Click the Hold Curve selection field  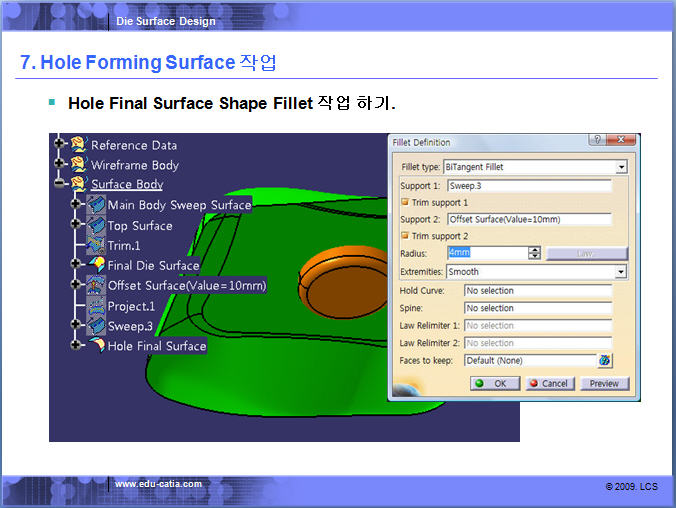(537, 291)
